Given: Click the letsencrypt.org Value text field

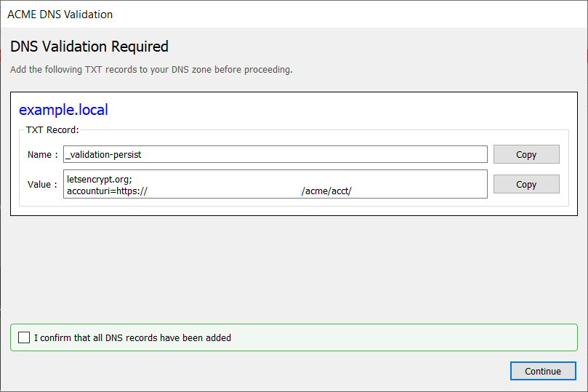Looking at the screenshot, I should pyautogui.click(x=275, y=184).
